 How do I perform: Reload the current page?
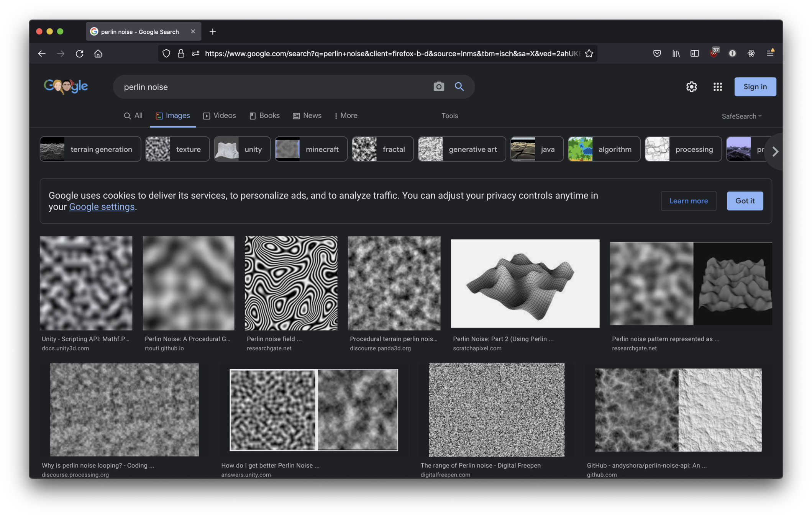79,54
